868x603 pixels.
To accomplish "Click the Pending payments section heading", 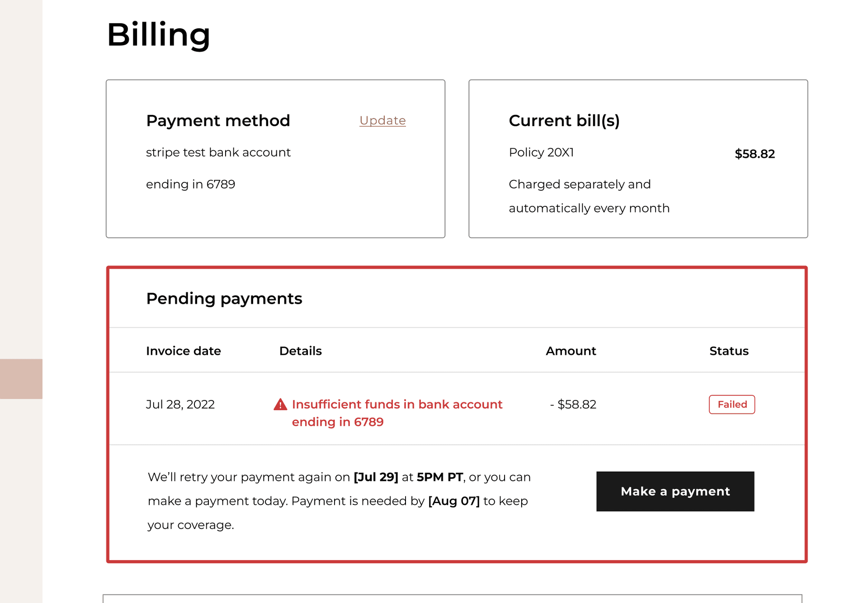I will (x=224, y=298).
